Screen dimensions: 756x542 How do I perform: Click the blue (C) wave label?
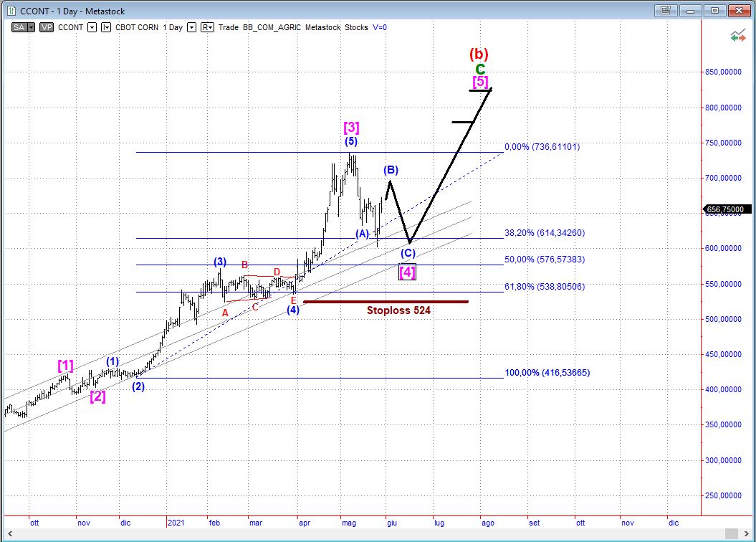tap(408, 253)
